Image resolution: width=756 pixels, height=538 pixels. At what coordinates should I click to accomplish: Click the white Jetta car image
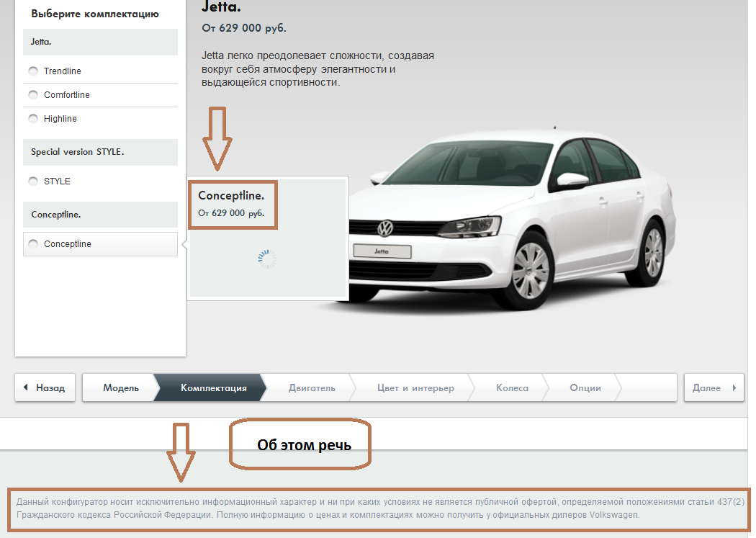coord(511,220)
